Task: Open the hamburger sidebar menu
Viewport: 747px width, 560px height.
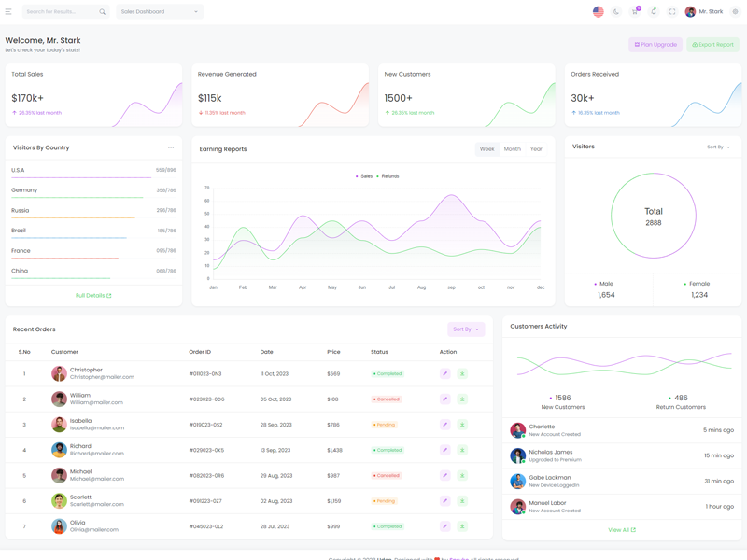Action: [8, 12]
